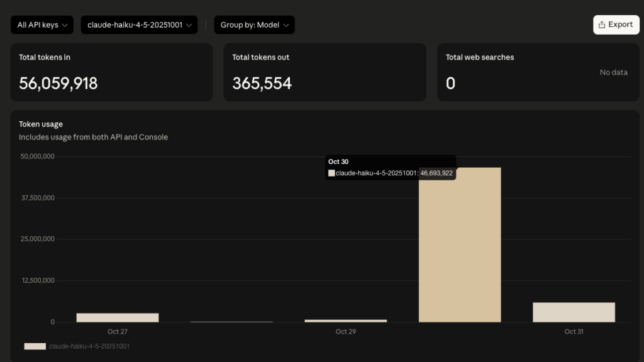Click the No data text
Screen dimensions: 644x362
point(613,72)
